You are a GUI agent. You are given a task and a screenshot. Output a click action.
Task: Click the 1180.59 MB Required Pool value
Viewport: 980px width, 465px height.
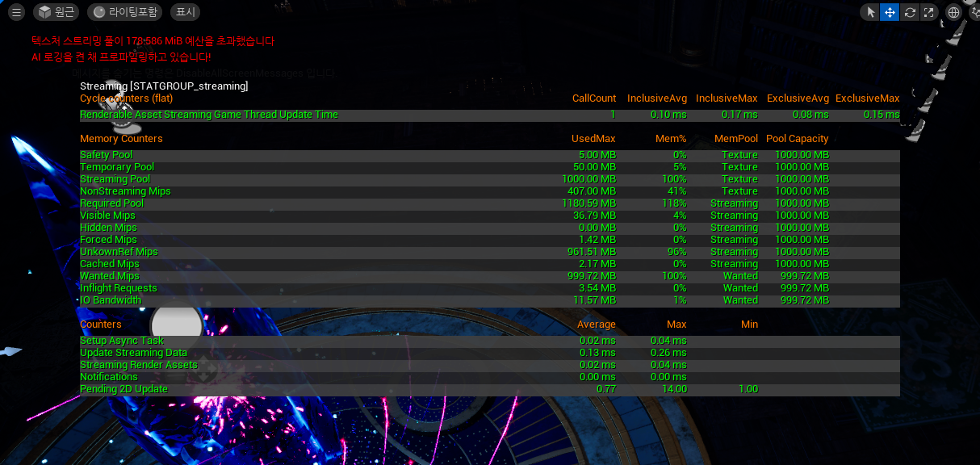588,203
